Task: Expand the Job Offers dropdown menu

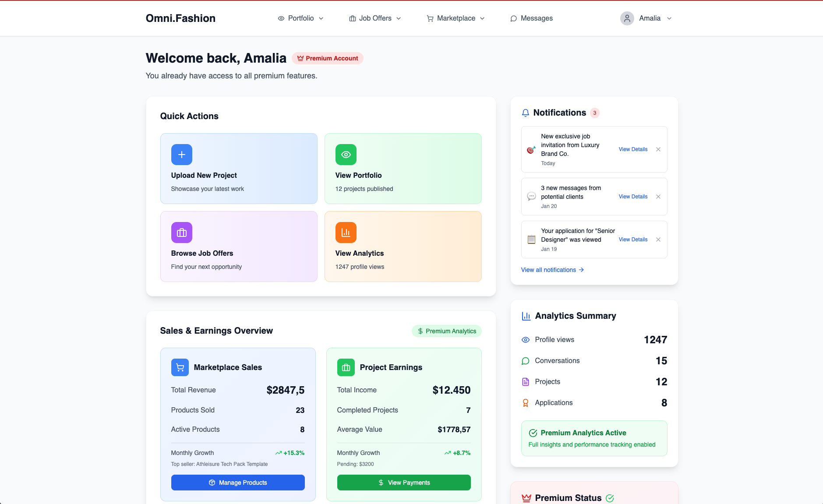Action: pos(375,18)
